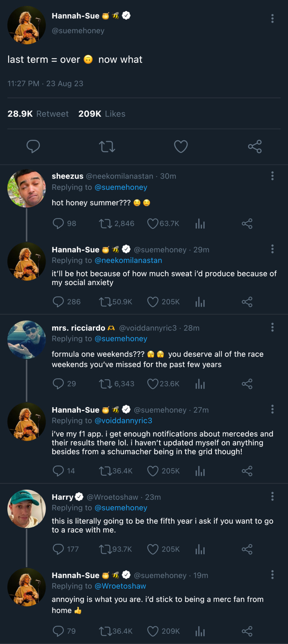Like the main "last term = over" tweet
This screenshot has height=644, width=288.
[x=181, y=147]
